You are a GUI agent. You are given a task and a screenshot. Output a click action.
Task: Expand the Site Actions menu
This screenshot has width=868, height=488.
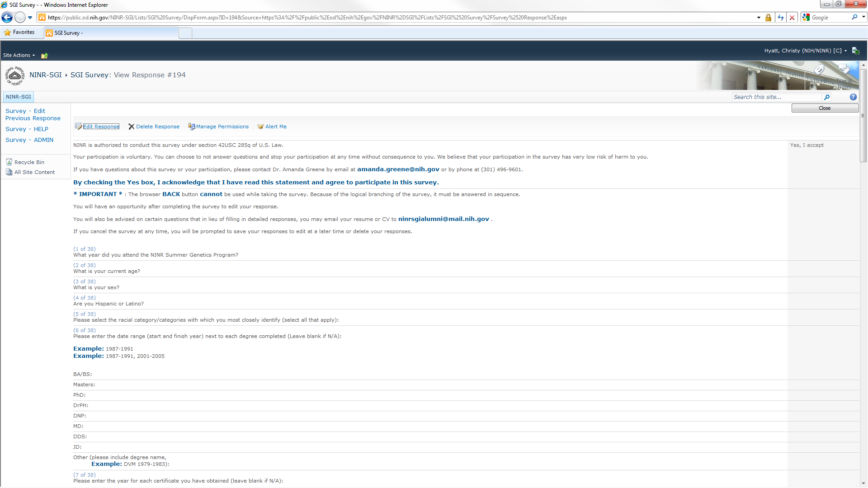pyautogui.click(x=19, y=55)
